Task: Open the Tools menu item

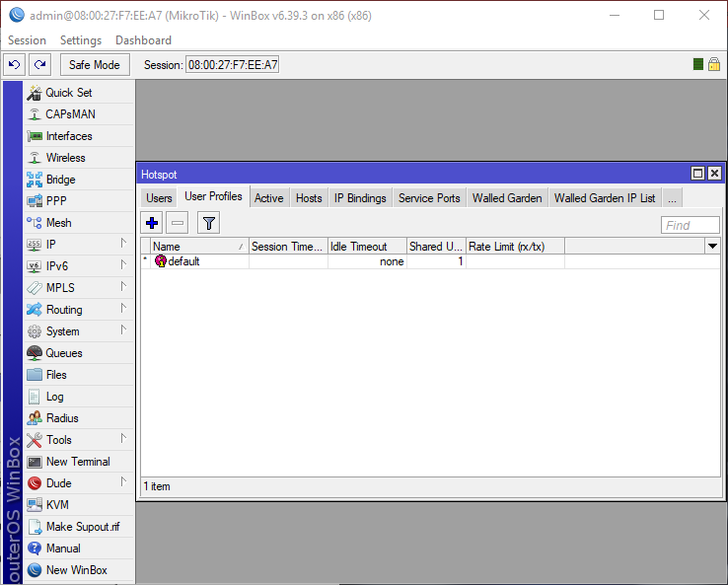Action: tap(79, 440)
